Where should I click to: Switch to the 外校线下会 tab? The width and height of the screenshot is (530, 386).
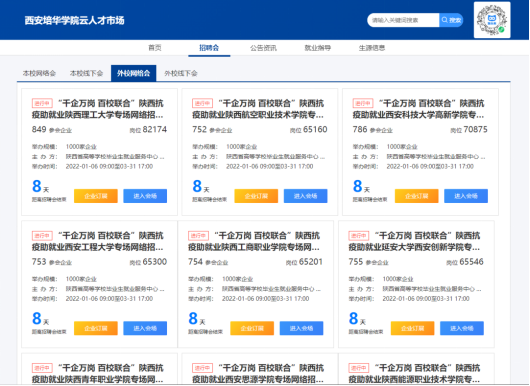point(181,73)
